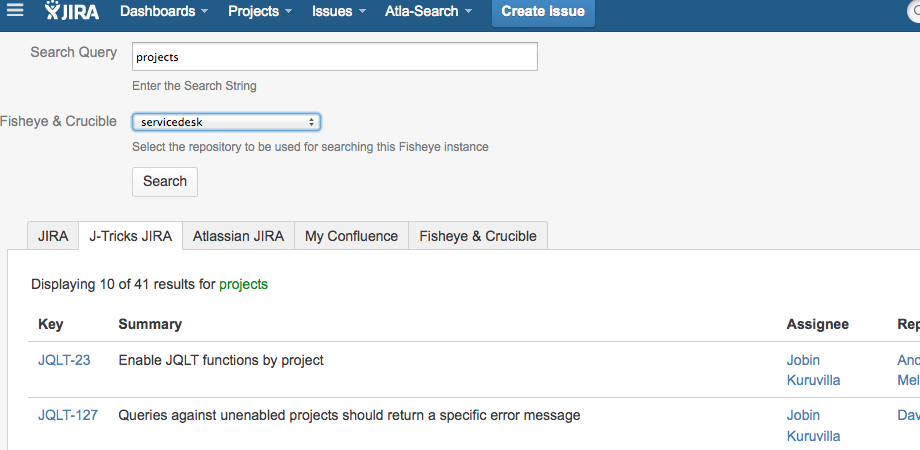Click summary 'Queries against unenabled projects...'
The width and height of the screenshot is (920, 450).
(349, 415)
